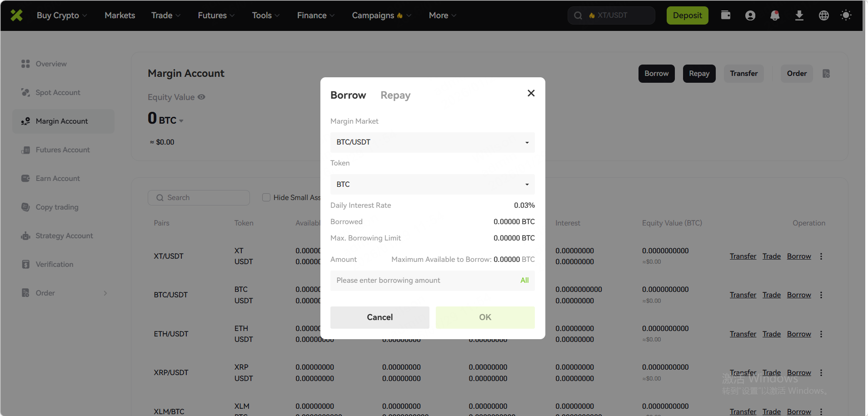Open the notifications bell
Image resolution: width=868 pixels, height=416 pixels.
pyautogui.click(x=775, y=15)
